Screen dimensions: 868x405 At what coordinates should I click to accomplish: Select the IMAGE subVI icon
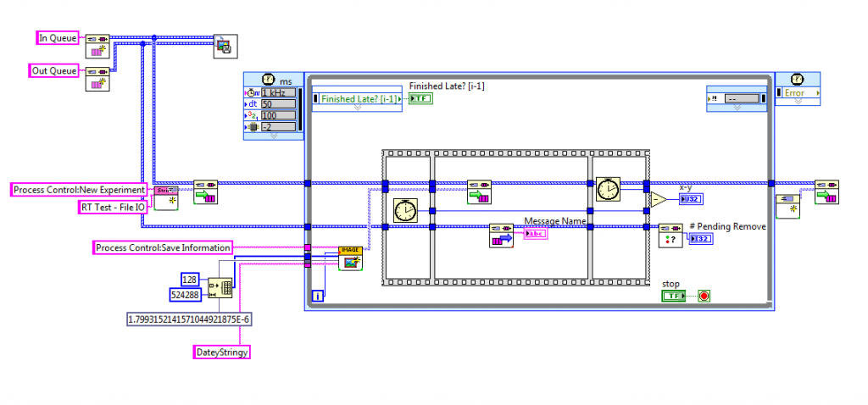350,258
